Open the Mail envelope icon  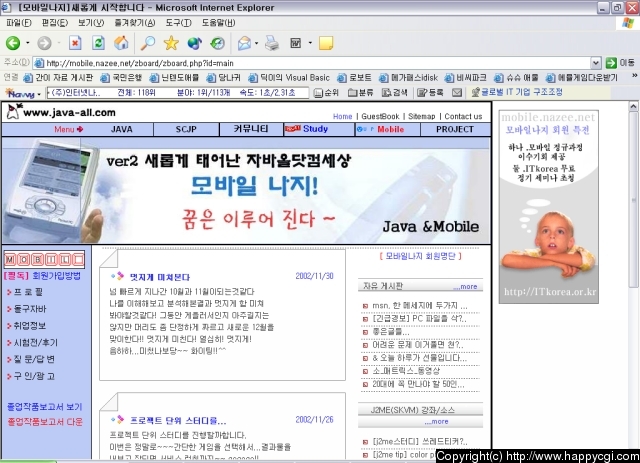pos(244,43)
